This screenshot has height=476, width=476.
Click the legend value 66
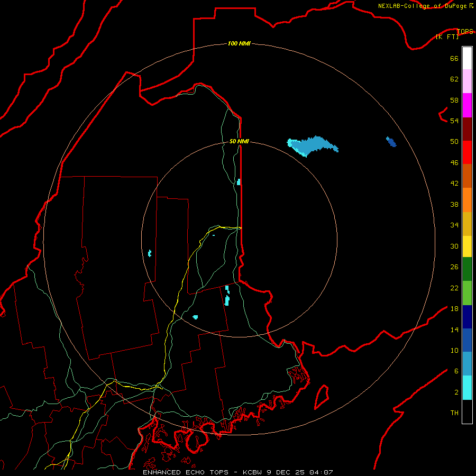coord(454,58)
